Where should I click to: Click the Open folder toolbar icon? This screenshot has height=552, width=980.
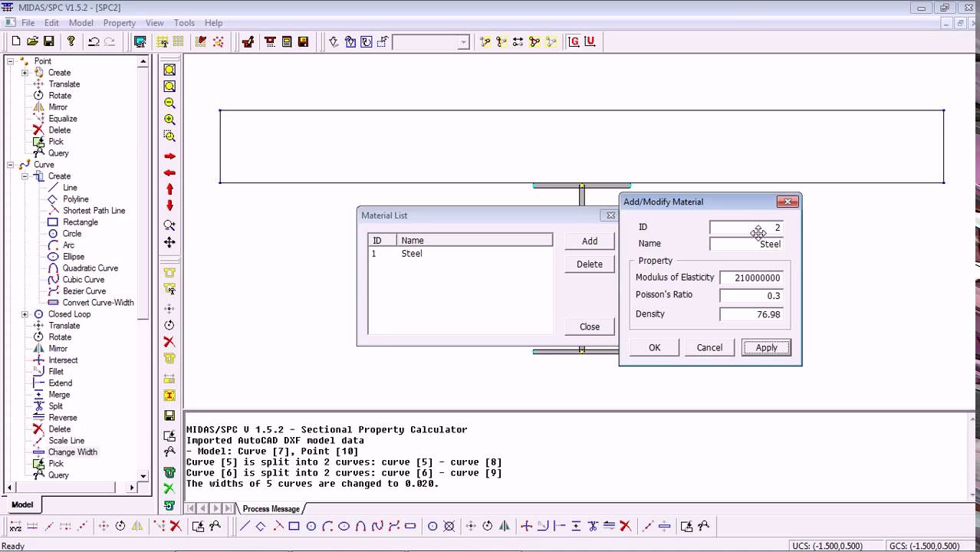click(32, 41)
